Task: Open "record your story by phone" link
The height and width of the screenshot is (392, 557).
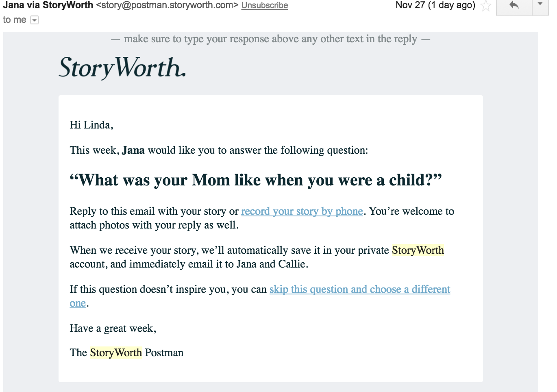Action: (302, 211)
